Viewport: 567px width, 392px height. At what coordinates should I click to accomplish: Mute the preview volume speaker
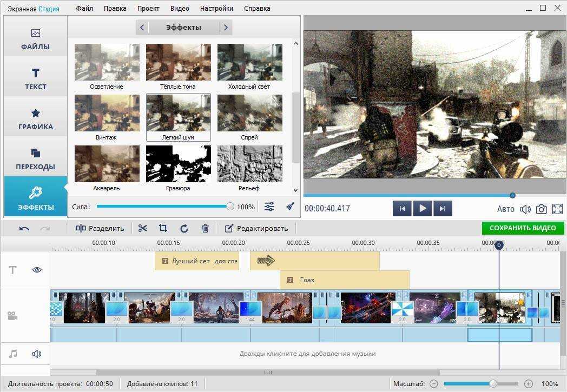click(x=525, y=209)
